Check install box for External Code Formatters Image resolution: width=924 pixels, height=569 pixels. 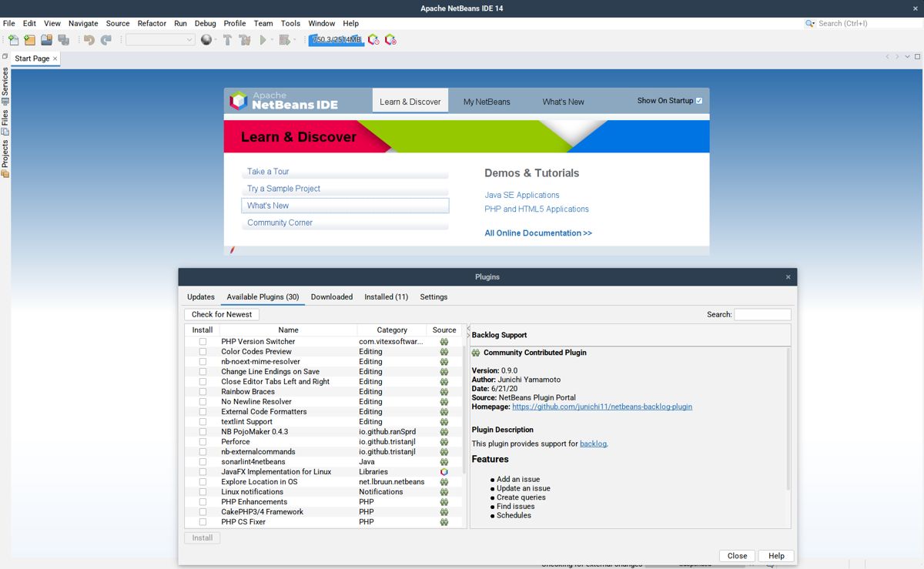(x=203, y=412)
